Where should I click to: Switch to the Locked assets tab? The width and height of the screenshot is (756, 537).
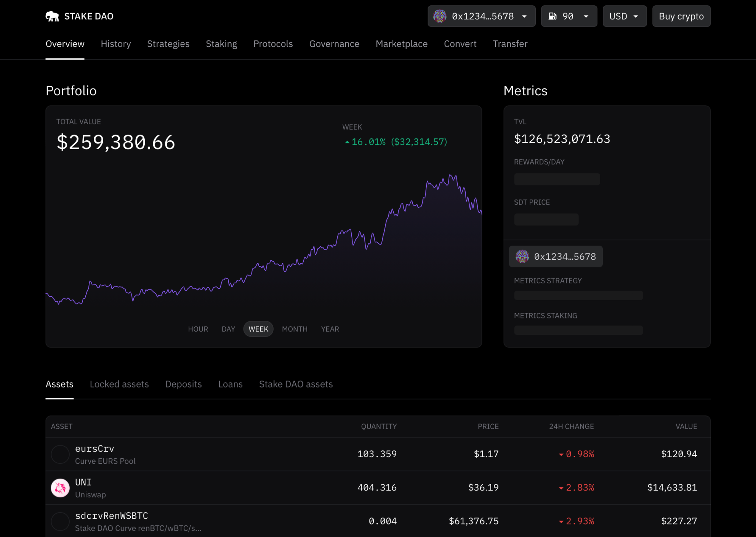tap(119, 384)
